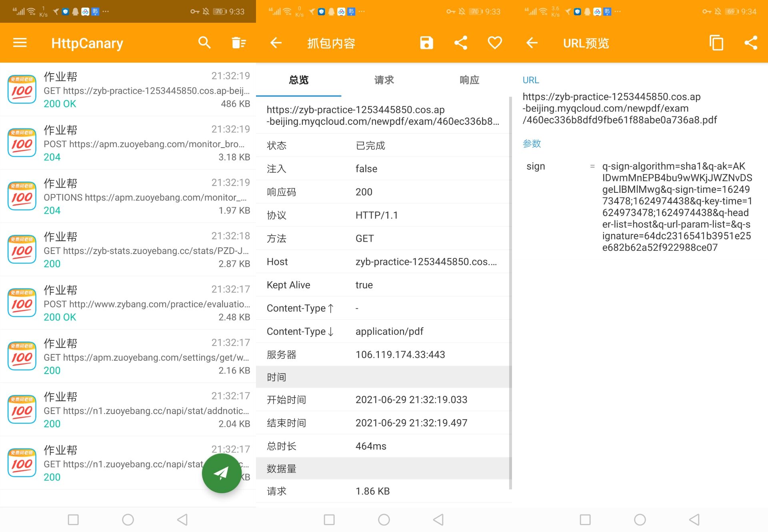Open the GET apm.zuoyebang.com settings request
Viewport: 768px width, 532px height.
[x=128, y=356]
